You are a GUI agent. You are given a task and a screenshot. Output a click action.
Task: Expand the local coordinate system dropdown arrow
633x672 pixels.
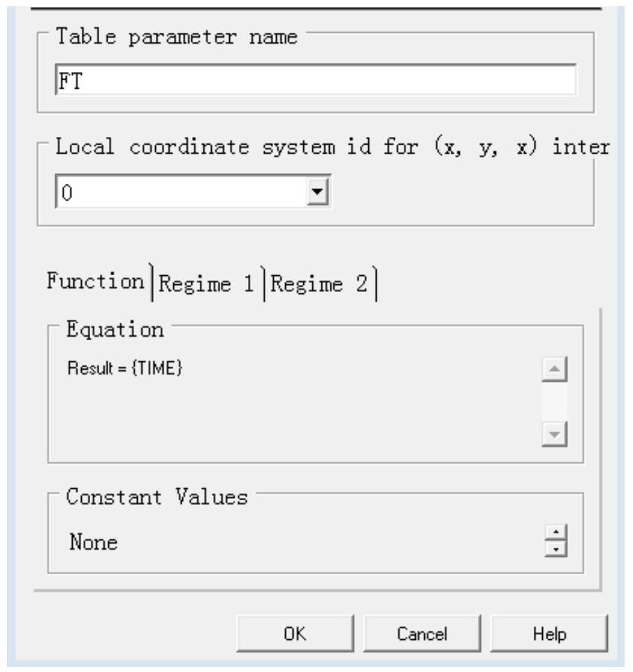click(318, 191)
